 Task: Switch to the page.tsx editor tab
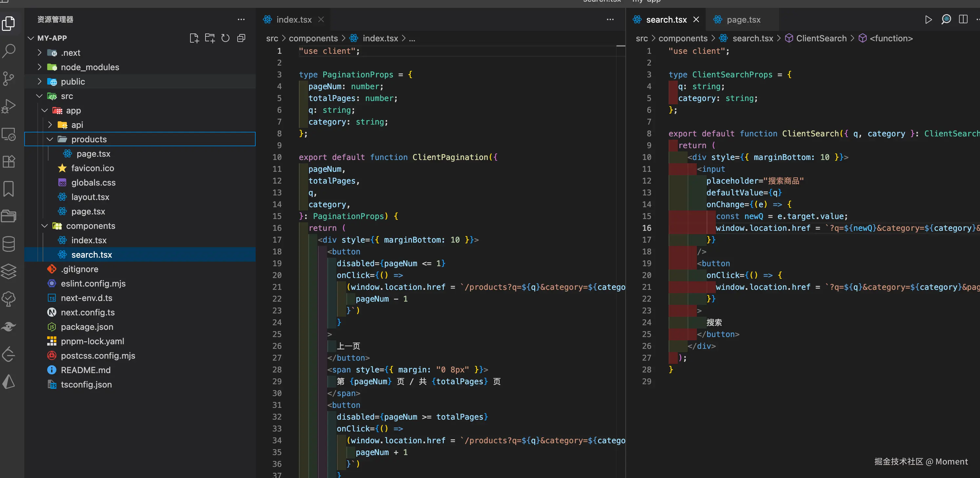pos(743,19)
